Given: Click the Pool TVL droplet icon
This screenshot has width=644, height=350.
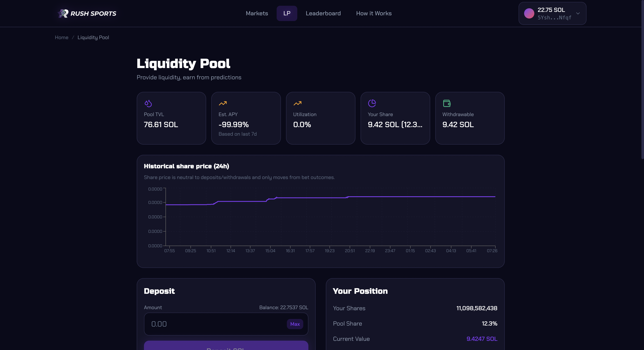Looking at the screenshot, I should [x=148, y=103].
